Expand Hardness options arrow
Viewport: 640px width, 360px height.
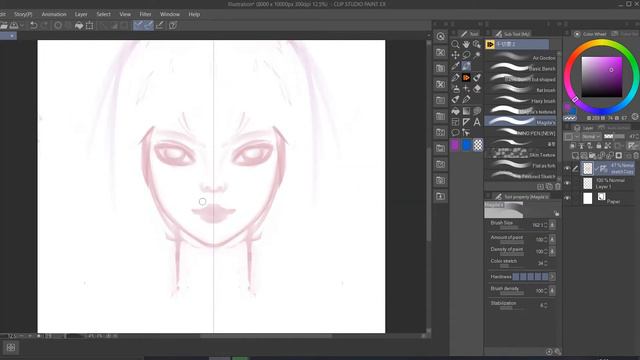click(x=552, y=277)
